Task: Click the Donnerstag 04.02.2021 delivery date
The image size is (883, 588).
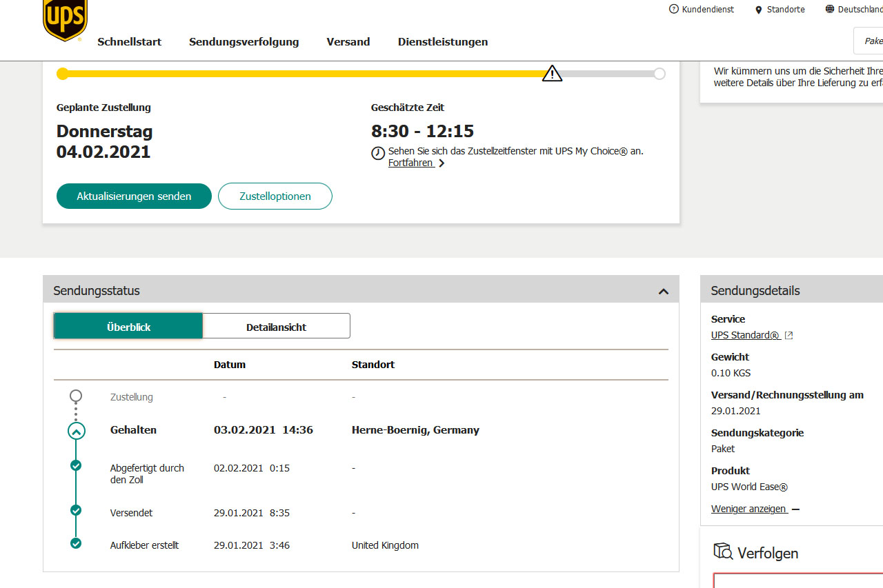Action: 105,141
